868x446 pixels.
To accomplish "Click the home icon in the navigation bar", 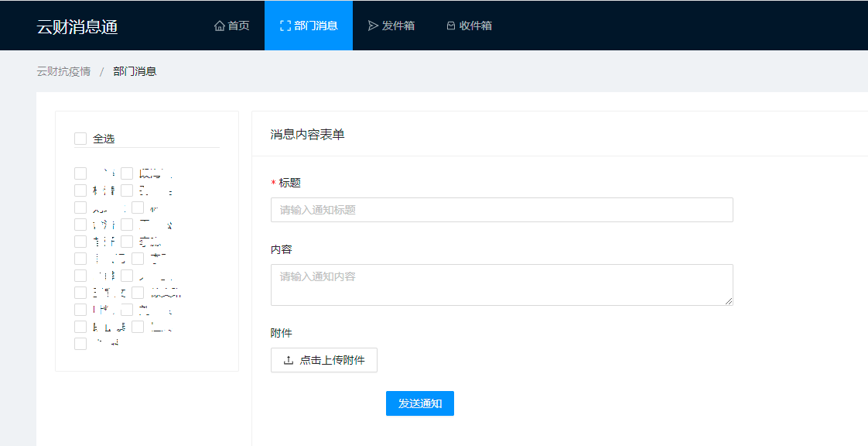I will point(220,26).
